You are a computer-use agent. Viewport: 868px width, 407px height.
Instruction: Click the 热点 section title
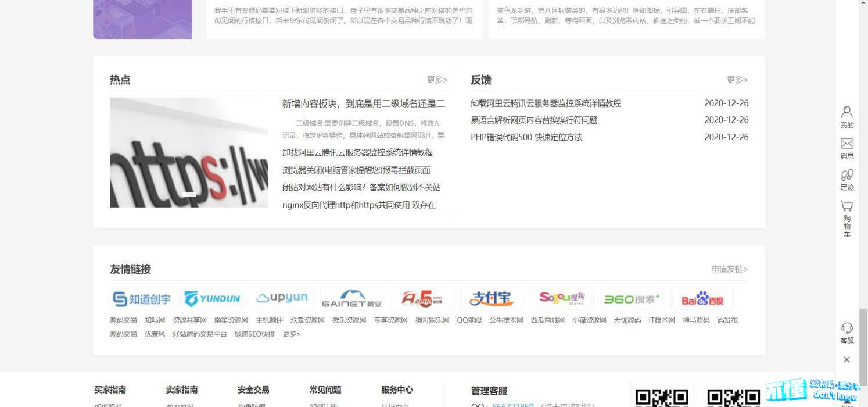[x=120, y=80]
